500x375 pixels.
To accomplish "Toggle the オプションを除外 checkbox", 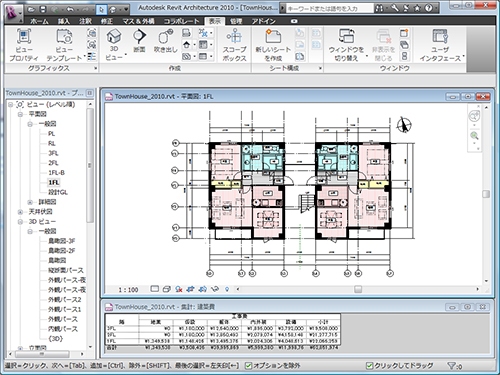I will coord(248,366).
